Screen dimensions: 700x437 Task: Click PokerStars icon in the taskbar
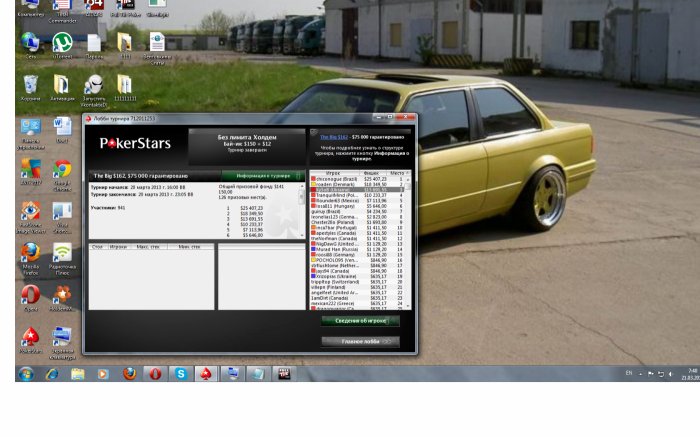[x=206, y=374]
